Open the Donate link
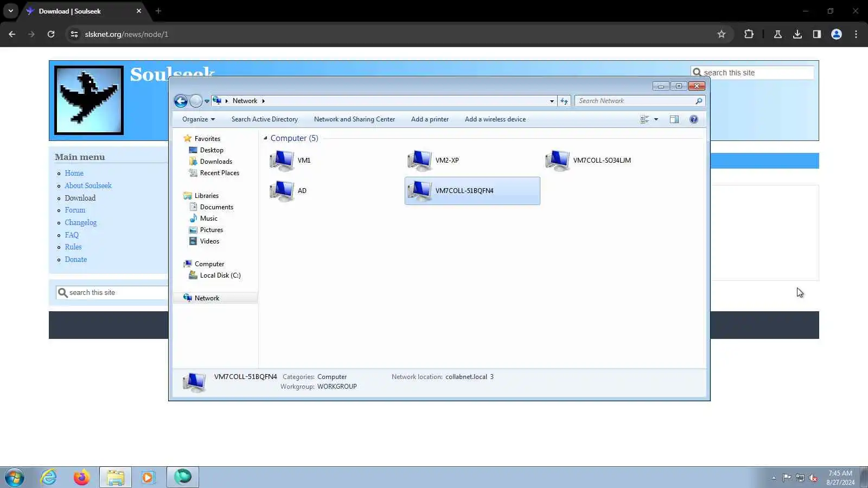Screen dimensions: 868x488 coord(75,260)
